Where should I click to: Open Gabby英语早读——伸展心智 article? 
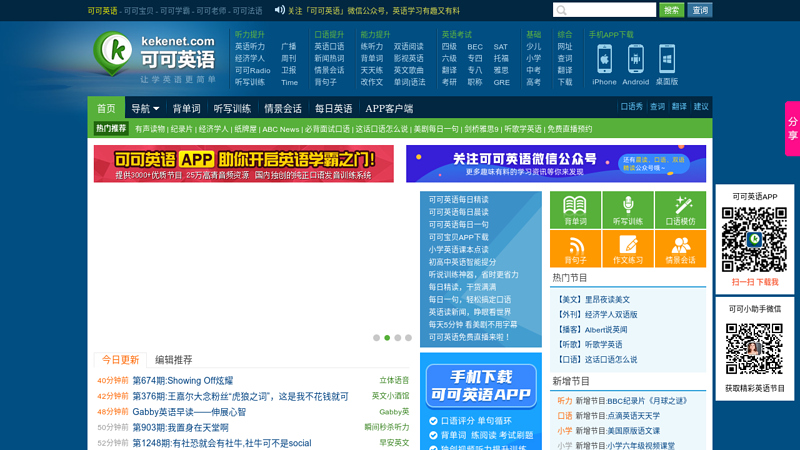point(189,412)
